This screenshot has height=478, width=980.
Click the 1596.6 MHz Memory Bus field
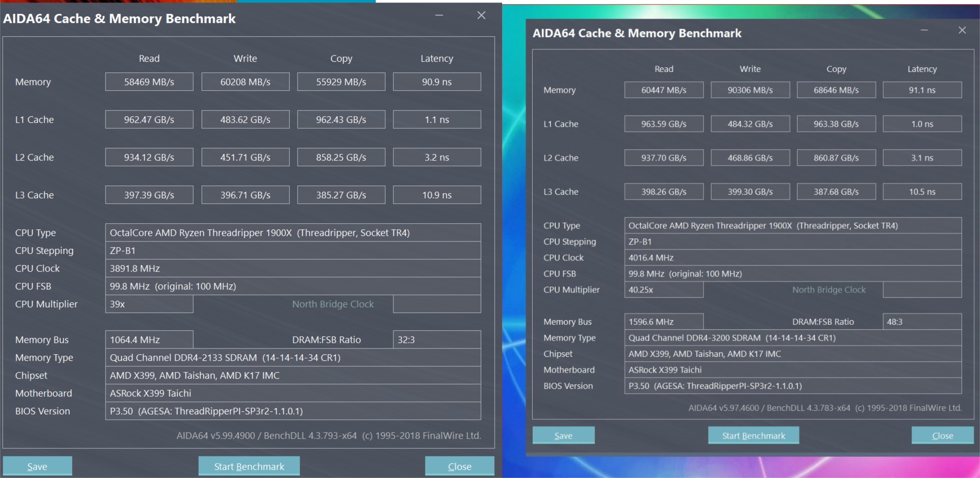tap(664, 322)
